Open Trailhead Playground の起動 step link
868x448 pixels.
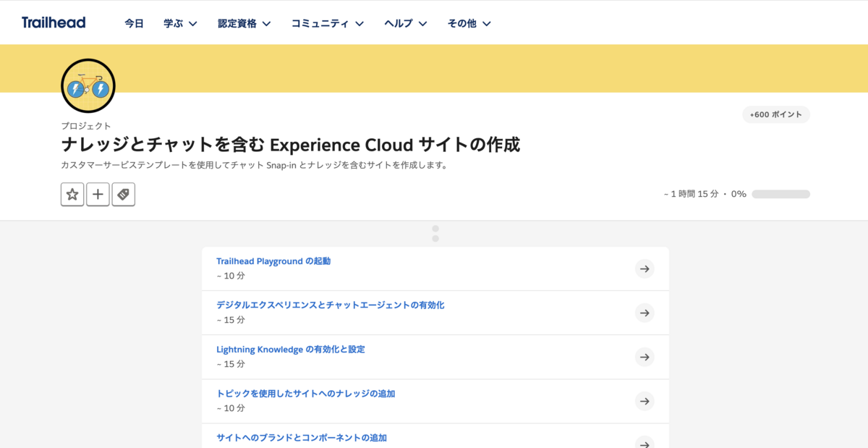pyautogui.click(x=273, y=261)
